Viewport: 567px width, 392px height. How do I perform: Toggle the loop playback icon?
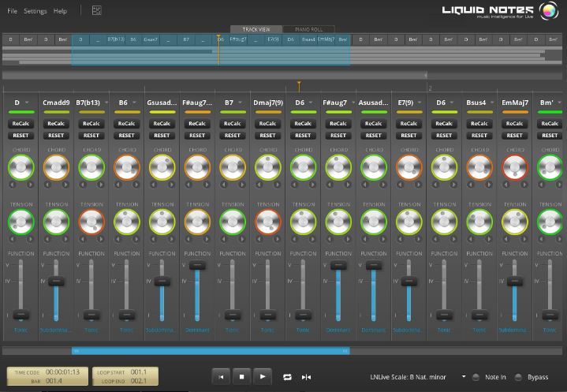click(x=288, y=377)
